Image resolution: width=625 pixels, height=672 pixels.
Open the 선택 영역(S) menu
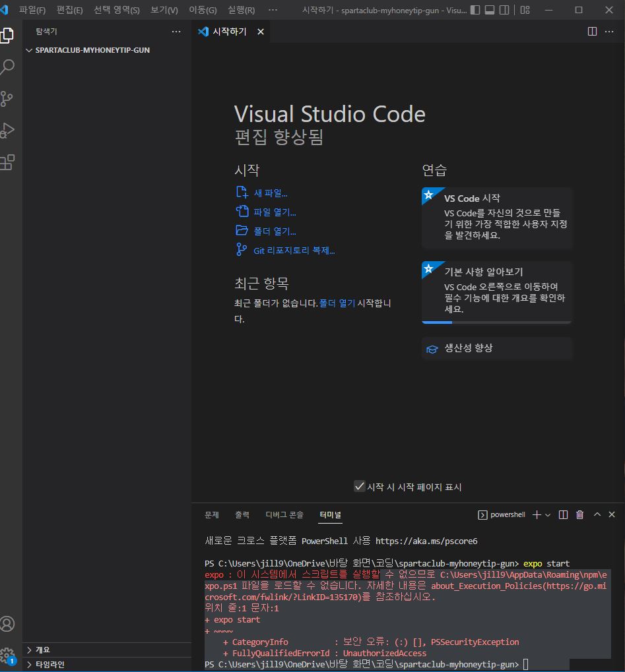click(117, 10)
